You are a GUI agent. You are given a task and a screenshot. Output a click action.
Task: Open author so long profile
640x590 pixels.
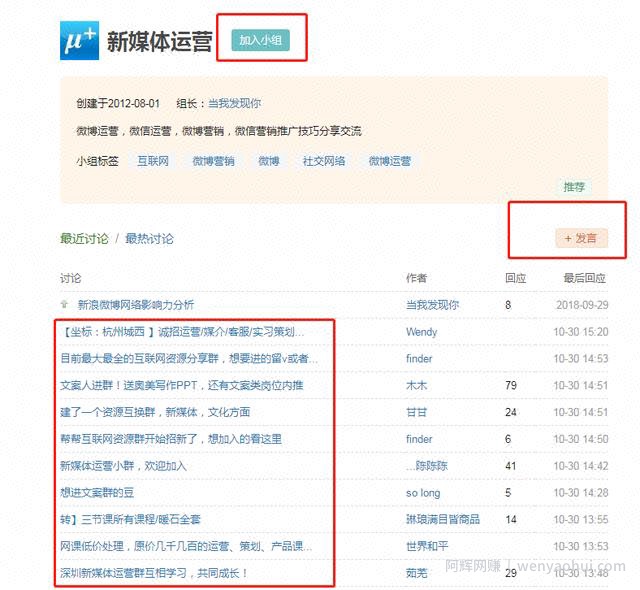pos(423,493)
